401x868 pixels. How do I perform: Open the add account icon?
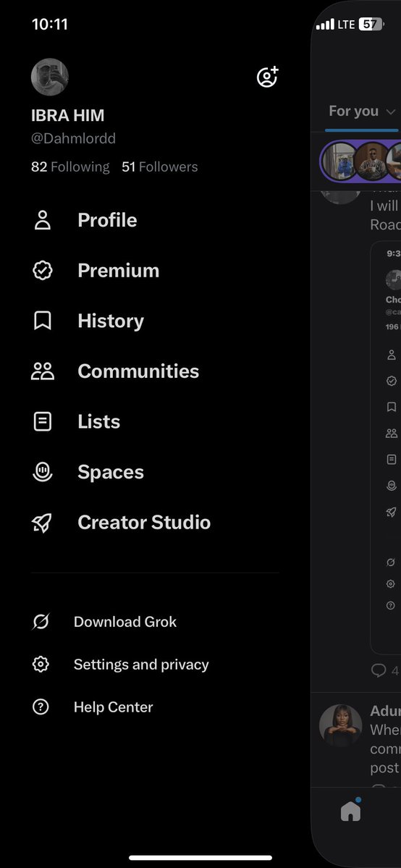click(x=268, y=77)
